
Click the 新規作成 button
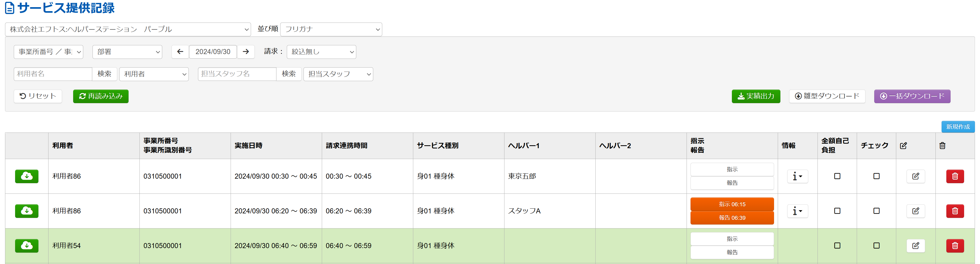pos(957,127)
